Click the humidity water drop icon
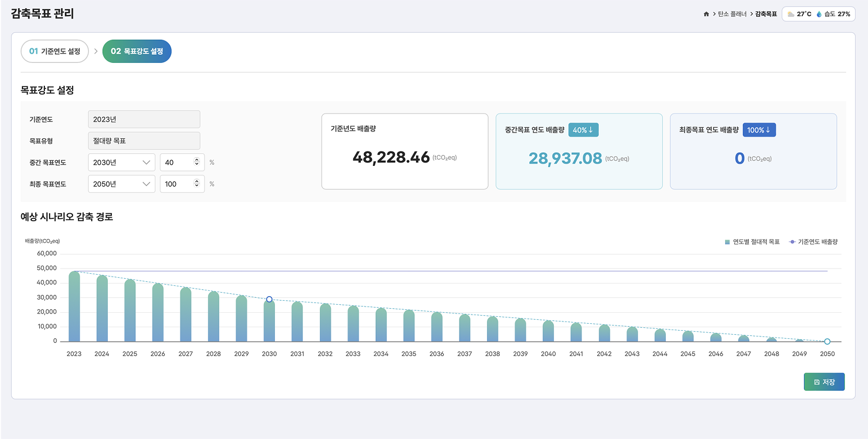Screen dimensions: 868x439 click(819, 14)
